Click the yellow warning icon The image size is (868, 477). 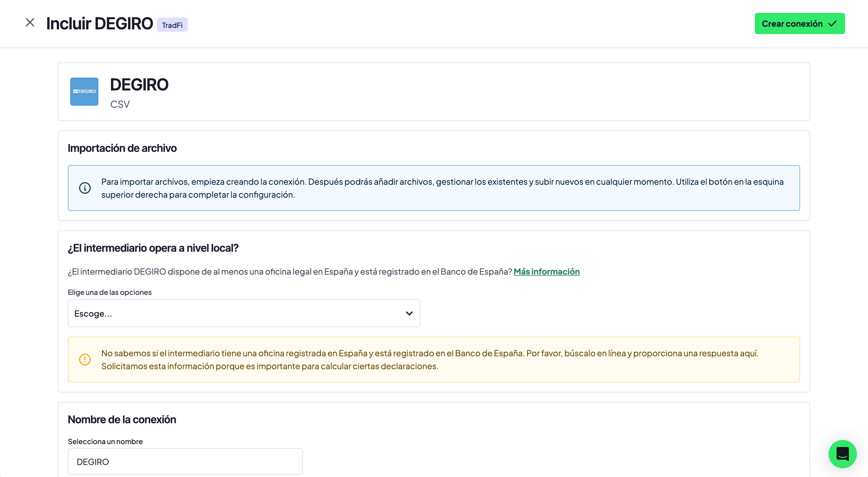point(85,360)
